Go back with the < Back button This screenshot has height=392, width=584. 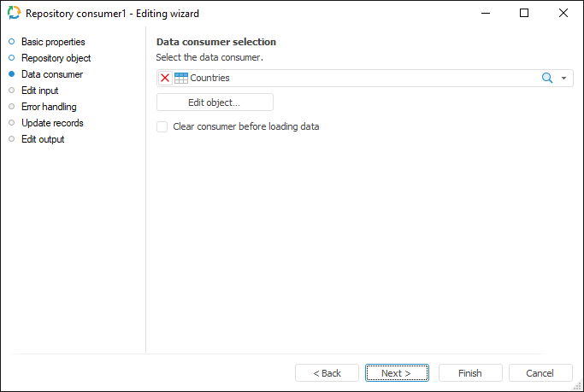coord(327,373)
